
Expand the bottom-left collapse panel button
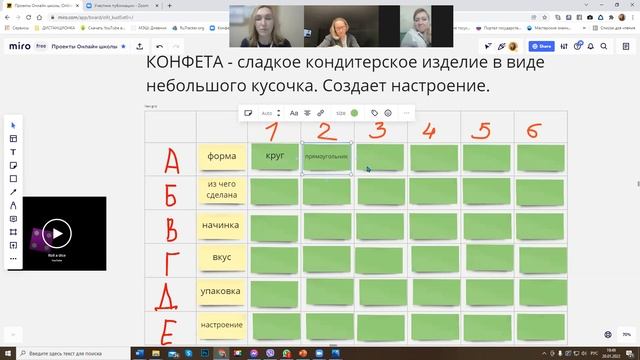click(x=13, y=335)
